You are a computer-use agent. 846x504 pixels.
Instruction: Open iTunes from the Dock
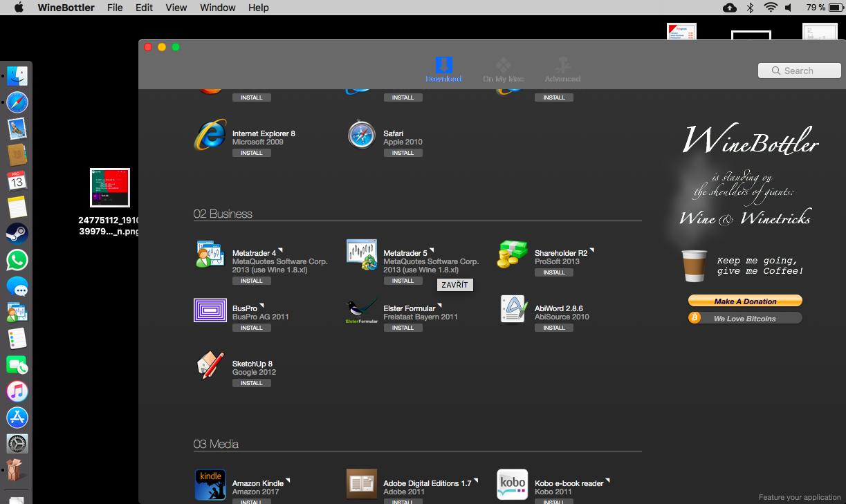click(x=17, y=391)
